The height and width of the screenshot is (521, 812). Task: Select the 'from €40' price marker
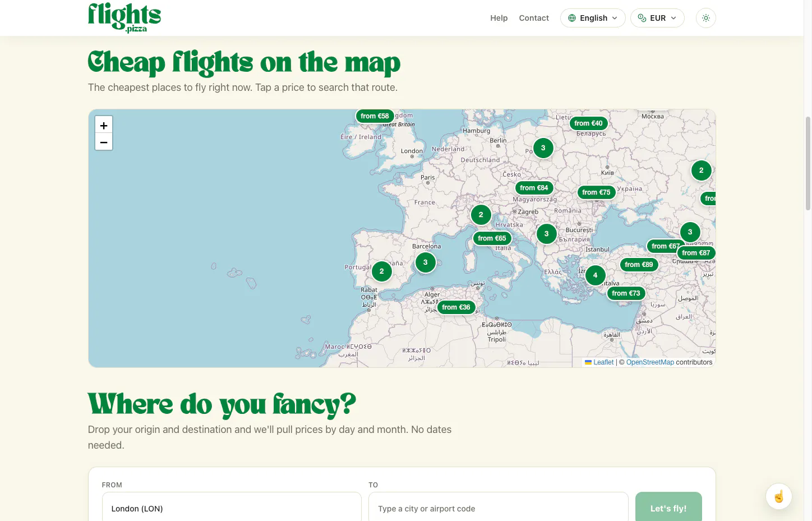[588, 123]
